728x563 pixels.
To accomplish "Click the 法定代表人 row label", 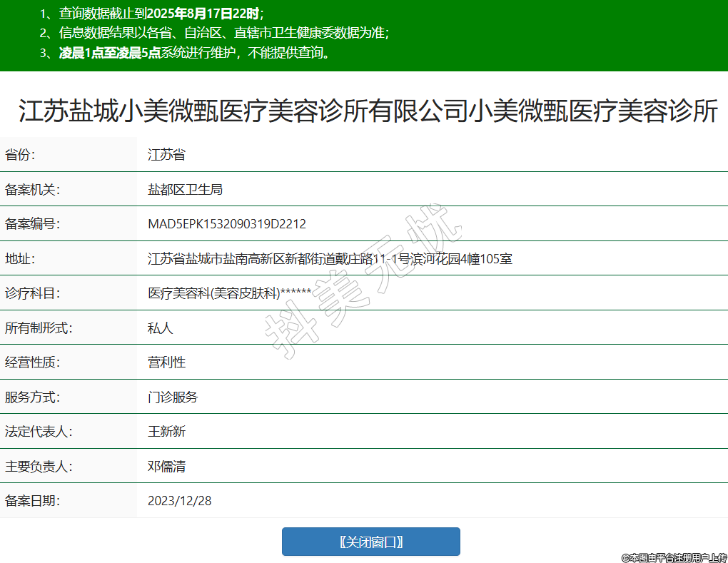I will point(39,432).
